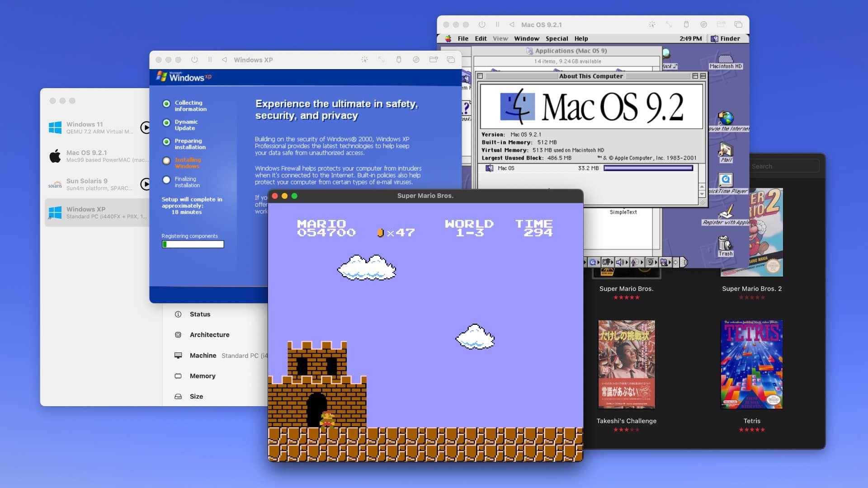Pause the Mac OS 9.2.1 virtual machine
The width and height of the screenshot is (868, 488).
[x=497, y=24]
